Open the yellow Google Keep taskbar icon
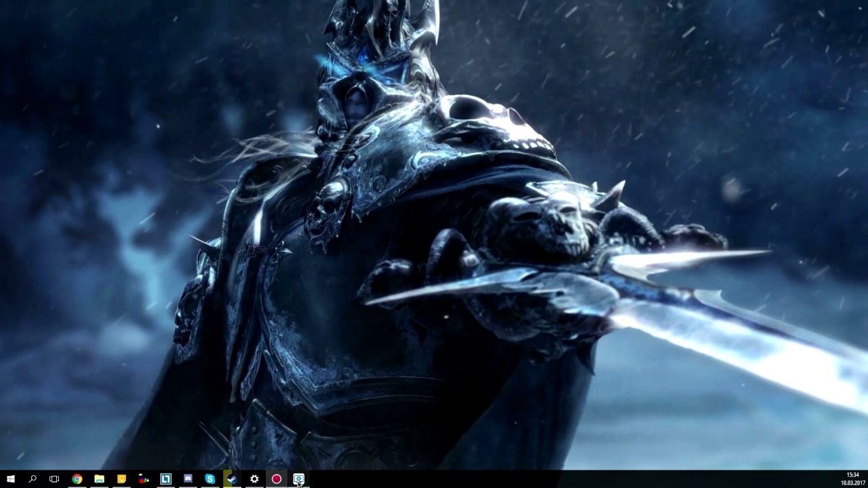 tap(121, 479)
